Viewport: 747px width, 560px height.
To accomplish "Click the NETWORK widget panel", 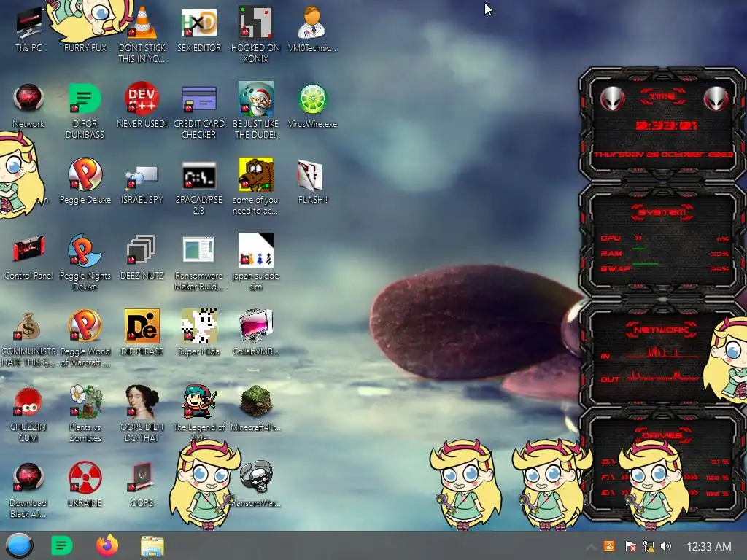I will click(x=662, y=355).
